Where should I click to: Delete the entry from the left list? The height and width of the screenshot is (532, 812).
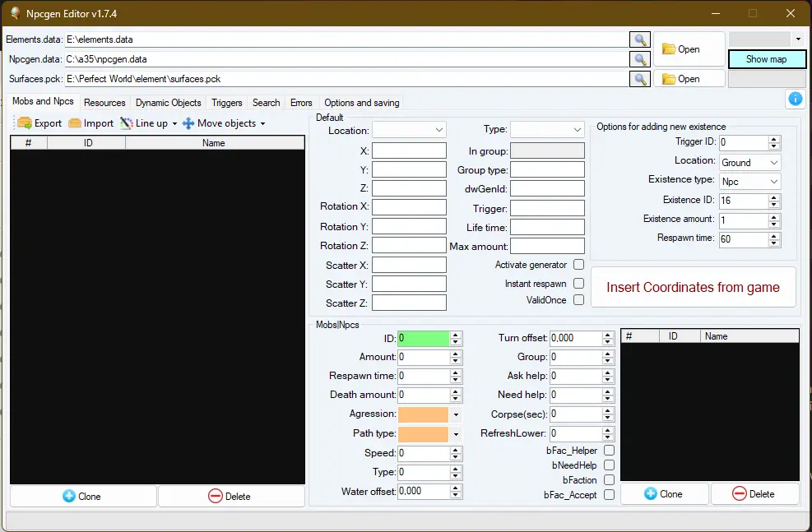point(231,497)
